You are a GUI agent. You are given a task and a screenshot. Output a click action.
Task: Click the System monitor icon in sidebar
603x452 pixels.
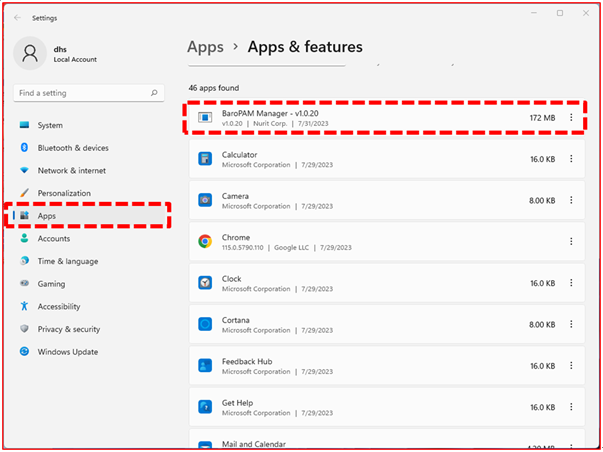tap(24, 125)
